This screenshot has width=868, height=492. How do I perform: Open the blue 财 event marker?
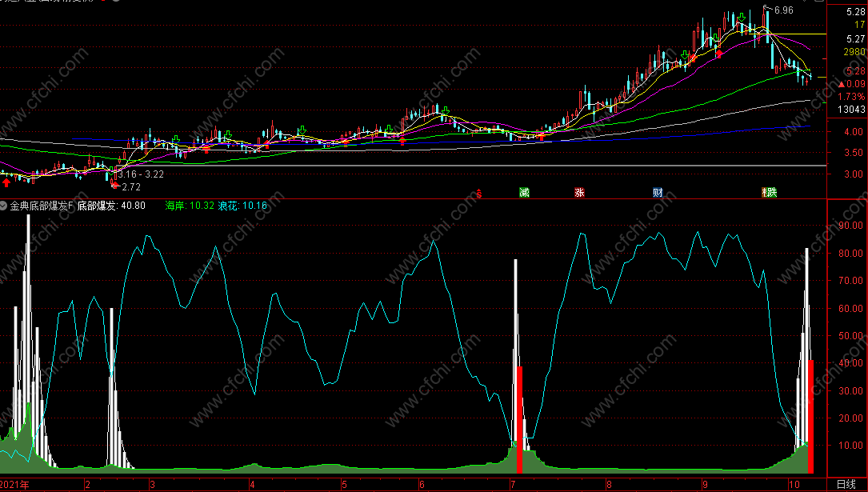658,193
